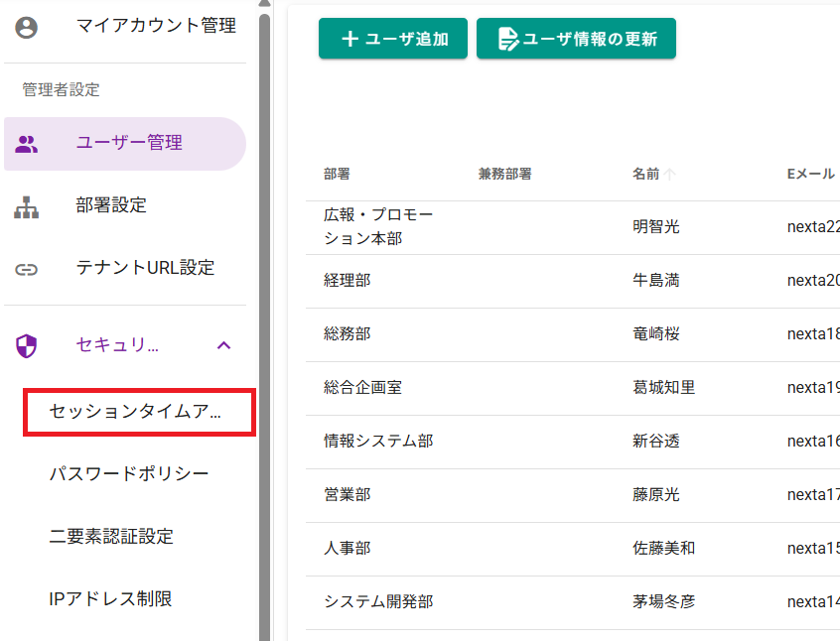Collapse the セキュリ... section chevron

[x=224, y=345]
